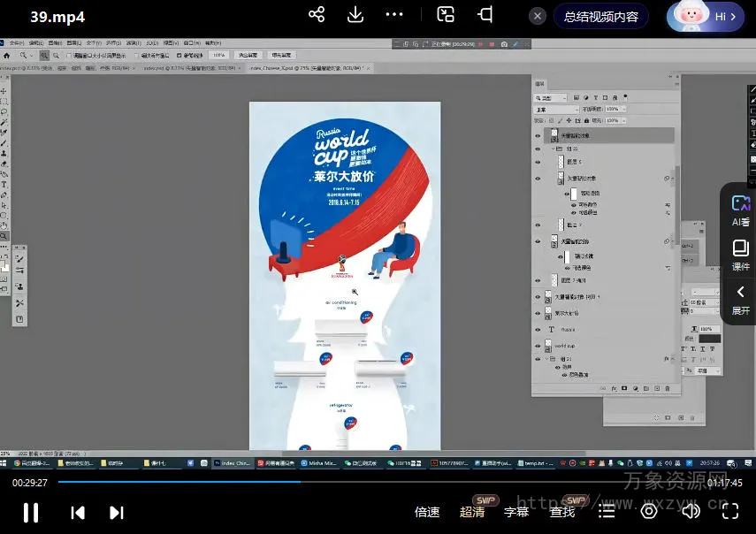The height and width of the screenshot is (534, 756).
Task: Download the video using download icon
Action: click(355, 15)
